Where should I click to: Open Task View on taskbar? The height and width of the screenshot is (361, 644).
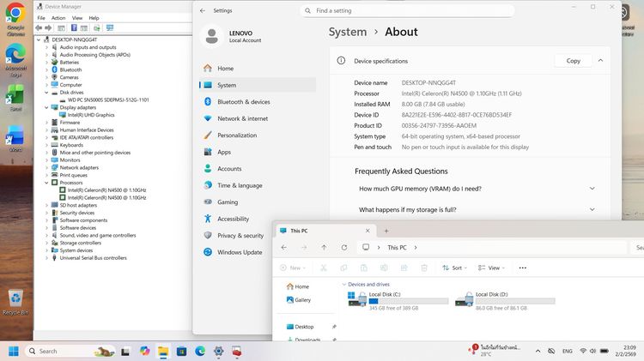(x=125, y=352)
